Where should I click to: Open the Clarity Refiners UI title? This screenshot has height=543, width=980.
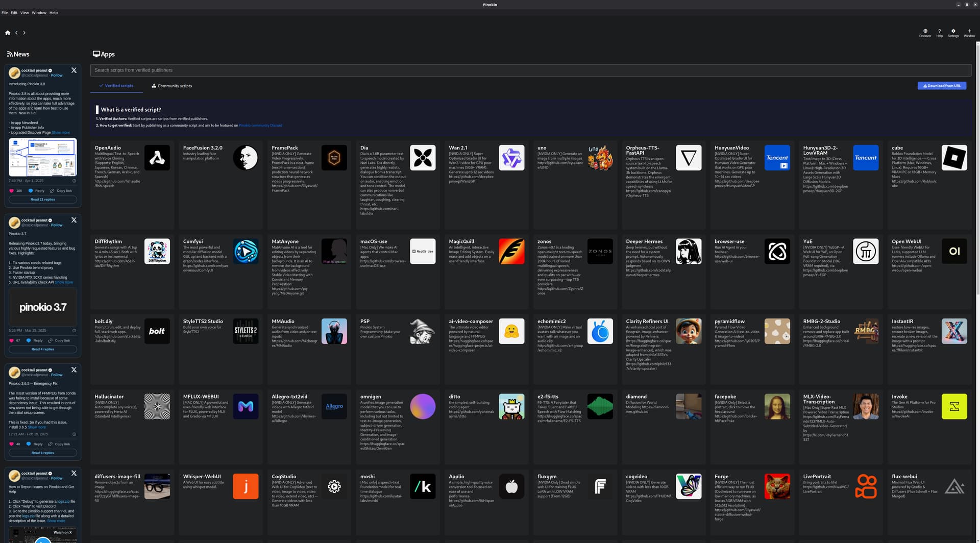(x=647, y=322)
